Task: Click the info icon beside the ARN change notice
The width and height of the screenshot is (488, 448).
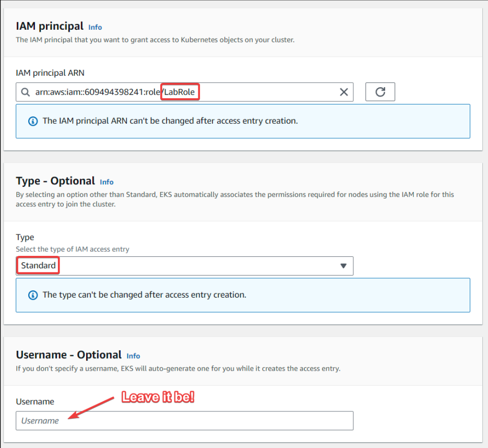Action: coord(33,121)
